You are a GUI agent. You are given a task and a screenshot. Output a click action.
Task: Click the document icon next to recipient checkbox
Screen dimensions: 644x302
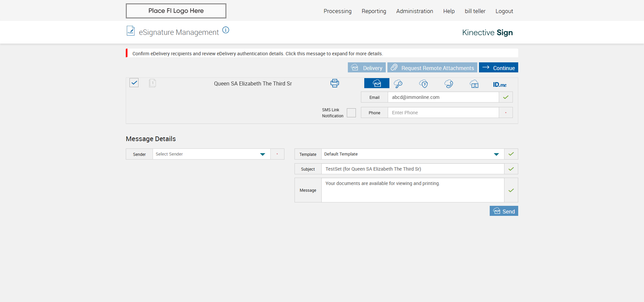(152, 83)
